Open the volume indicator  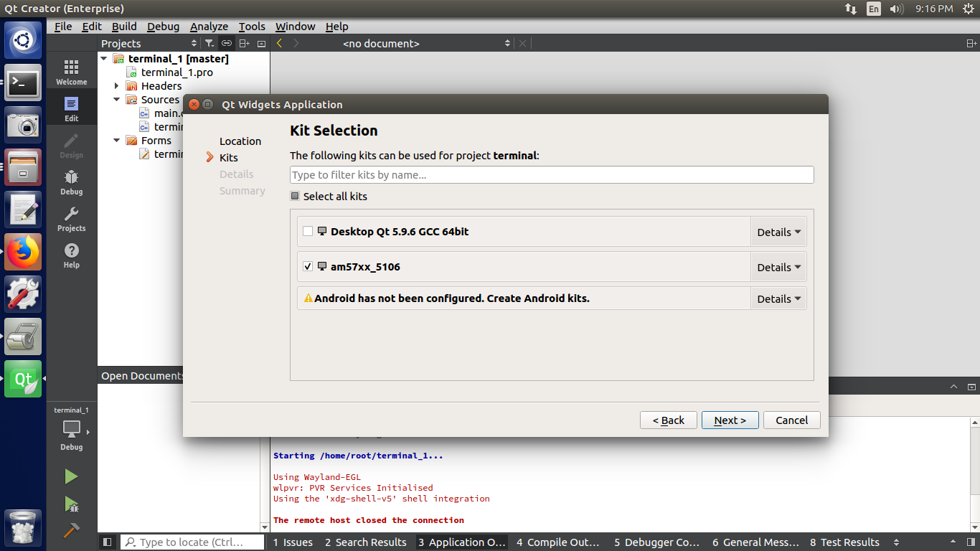pos(897,9)
